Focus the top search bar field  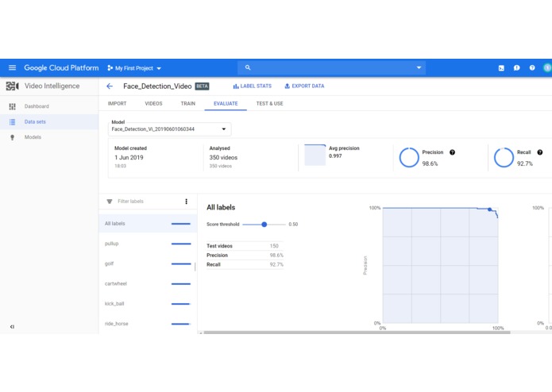[331, 67]
